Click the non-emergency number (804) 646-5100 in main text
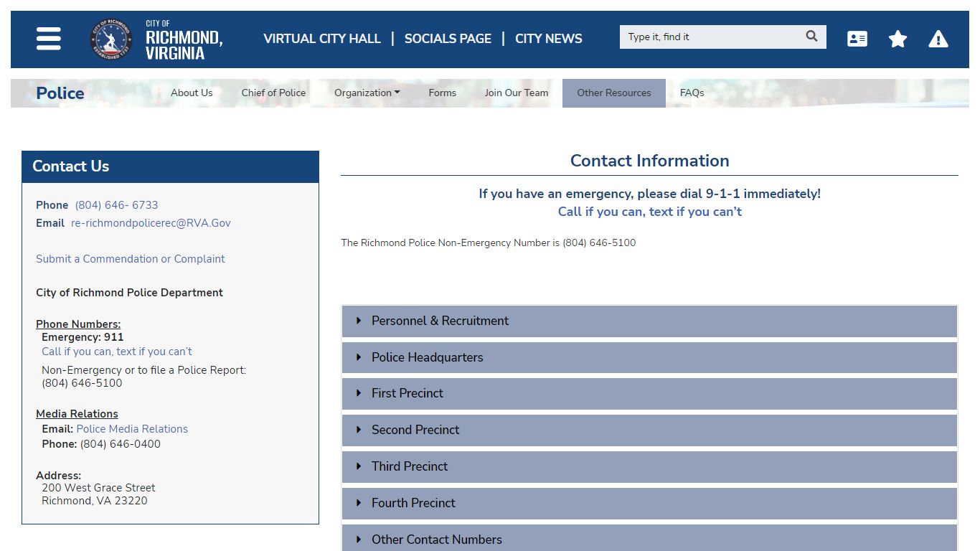980x551 pixels. pos(599,242)
